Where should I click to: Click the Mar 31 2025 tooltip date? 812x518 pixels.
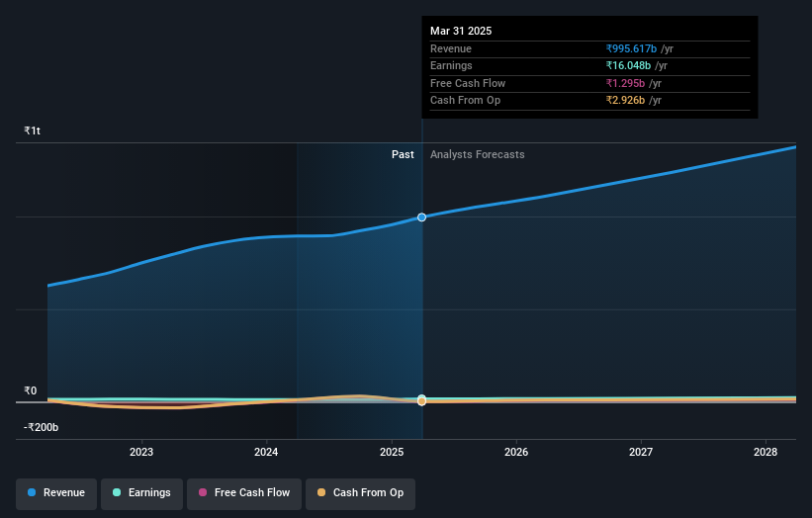[x=461, y=31]
